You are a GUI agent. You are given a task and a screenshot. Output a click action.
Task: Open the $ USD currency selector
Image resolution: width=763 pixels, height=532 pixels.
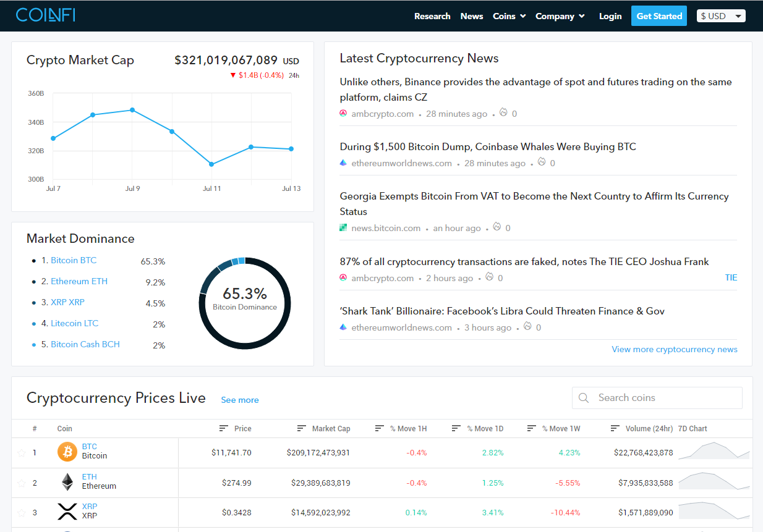721,16
